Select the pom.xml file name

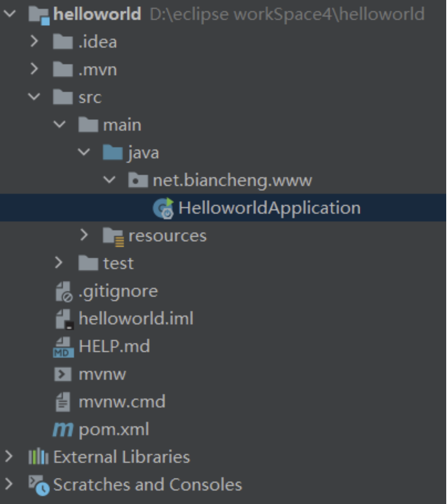114,430
